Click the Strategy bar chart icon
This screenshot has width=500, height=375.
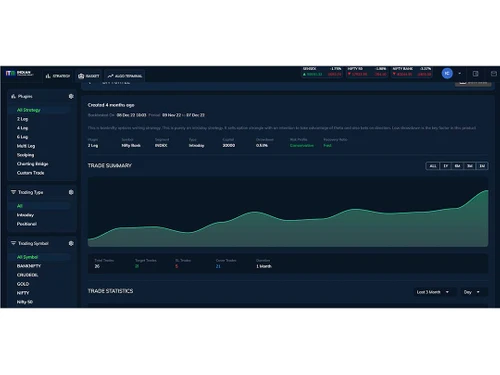[x=48, y=76]
